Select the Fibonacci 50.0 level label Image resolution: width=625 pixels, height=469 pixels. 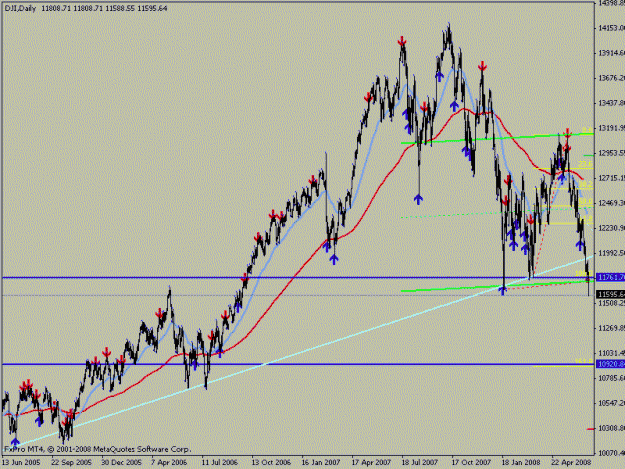(x=585, y=202)
